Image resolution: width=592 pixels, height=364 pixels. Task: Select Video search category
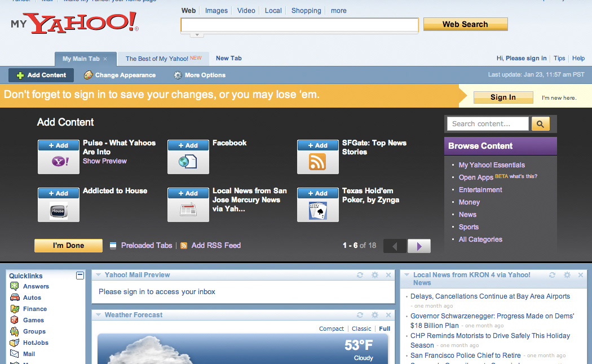[x=246, y=11]
